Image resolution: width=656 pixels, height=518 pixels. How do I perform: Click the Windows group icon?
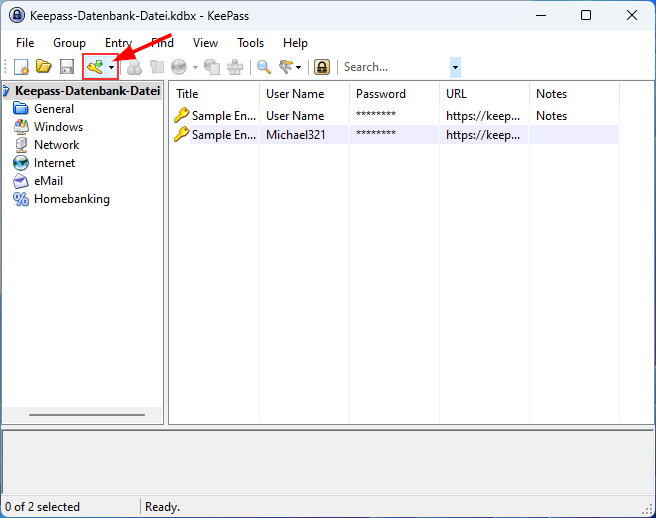pyautogui.click(x=20, y=127)
